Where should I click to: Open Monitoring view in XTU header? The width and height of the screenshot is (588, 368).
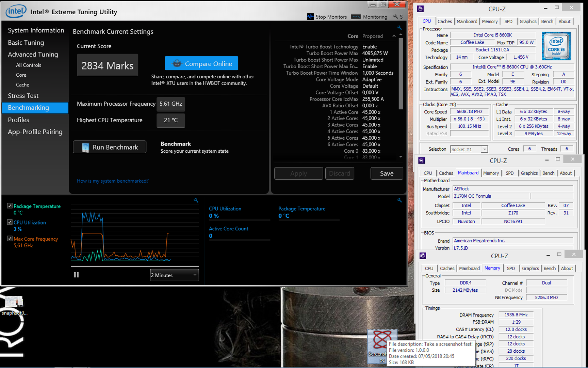[x=369, y=17]
